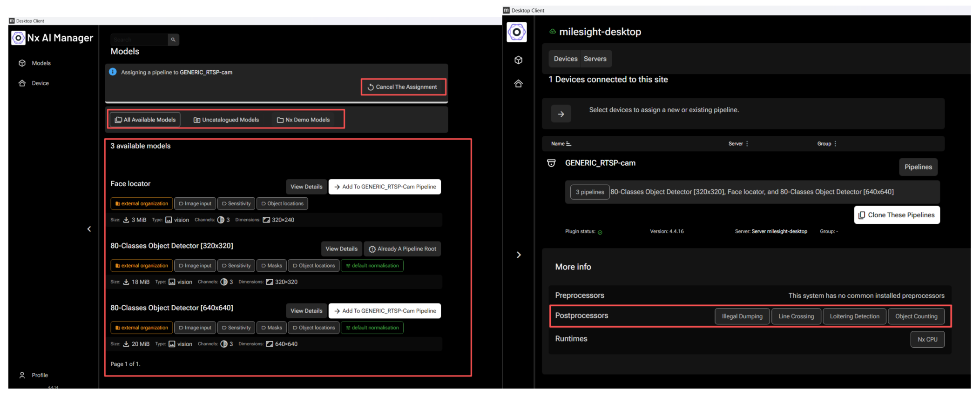Open Profile at the sidebar bottom
Image resolution: width=980 pixels, height=396 pixels.
coord(40,375)
